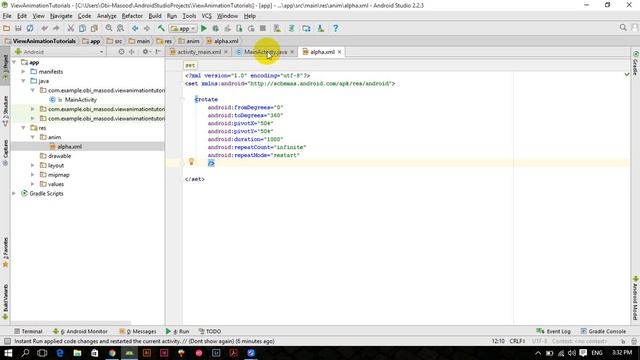This screenshot has height=360, width=640.
Task: Click the navigate Back arrow icon
Action: pyautogui.click(x=135, y=28)
